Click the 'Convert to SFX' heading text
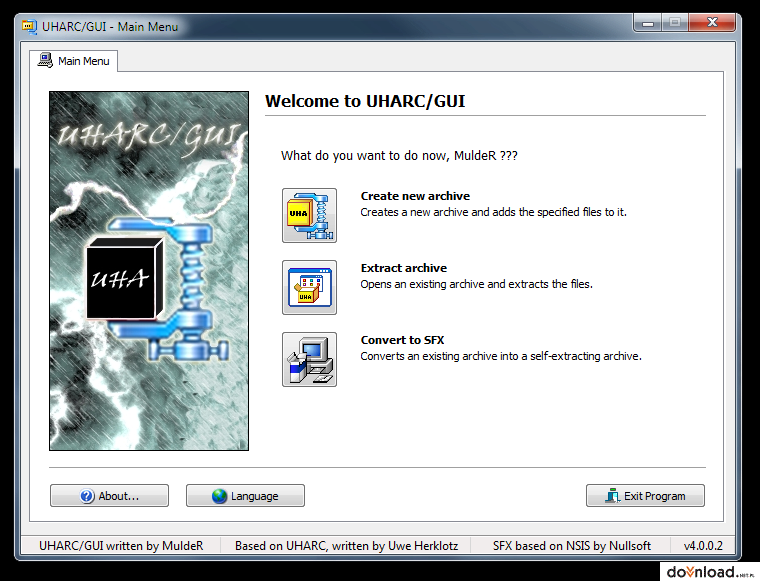The width and height of the screenshot is (760, 581). [x=402, y=340]
